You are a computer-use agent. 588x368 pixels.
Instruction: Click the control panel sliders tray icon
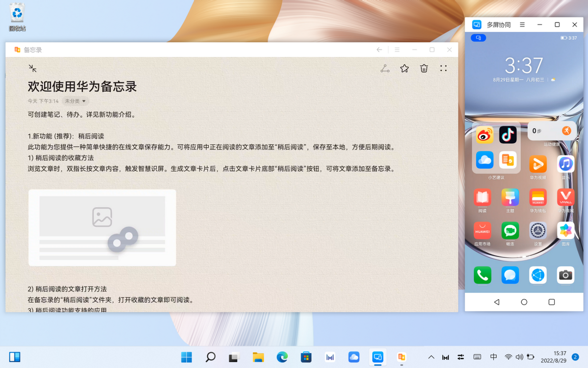461,357
